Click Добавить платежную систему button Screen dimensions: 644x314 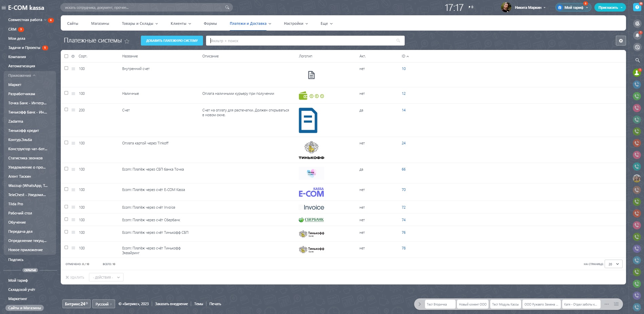[172, 40]
